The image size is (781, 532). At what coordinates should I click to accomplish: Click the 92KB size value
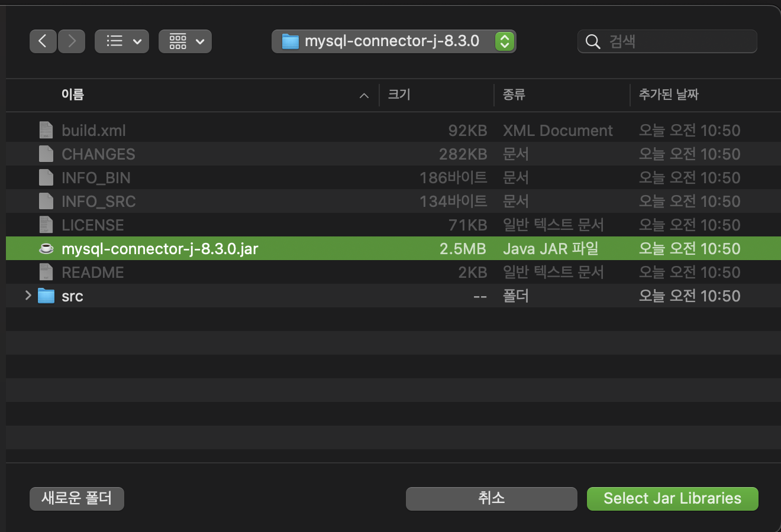pyautogui.click(x=467, y=130)
